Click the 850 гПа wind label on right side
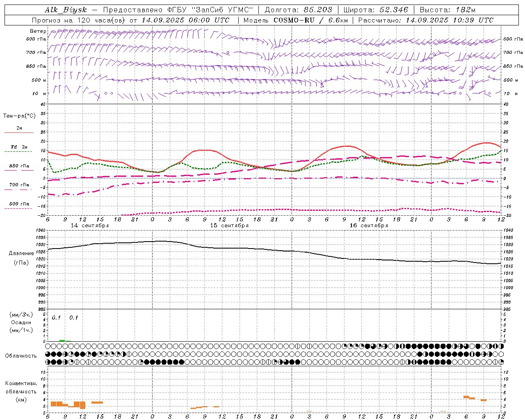The height and width of the screenshot is (420, 525). tap(513, 66)
